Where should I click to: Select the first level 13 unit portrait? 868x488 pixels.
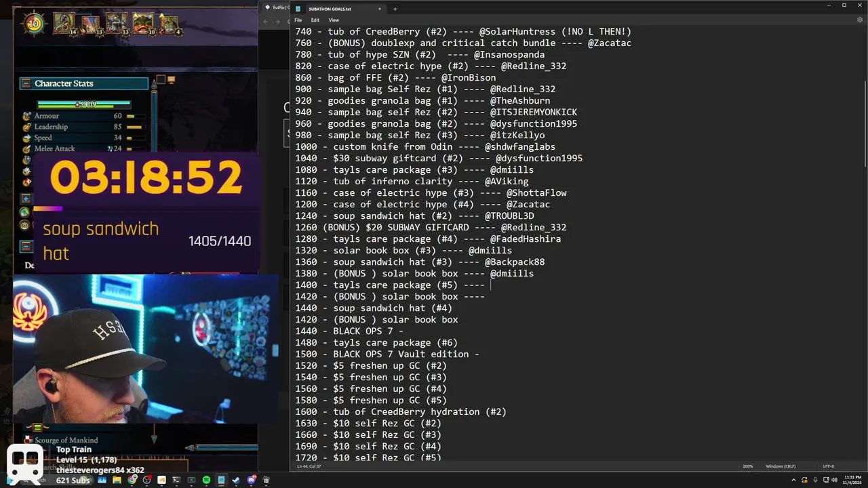point(91,24)
